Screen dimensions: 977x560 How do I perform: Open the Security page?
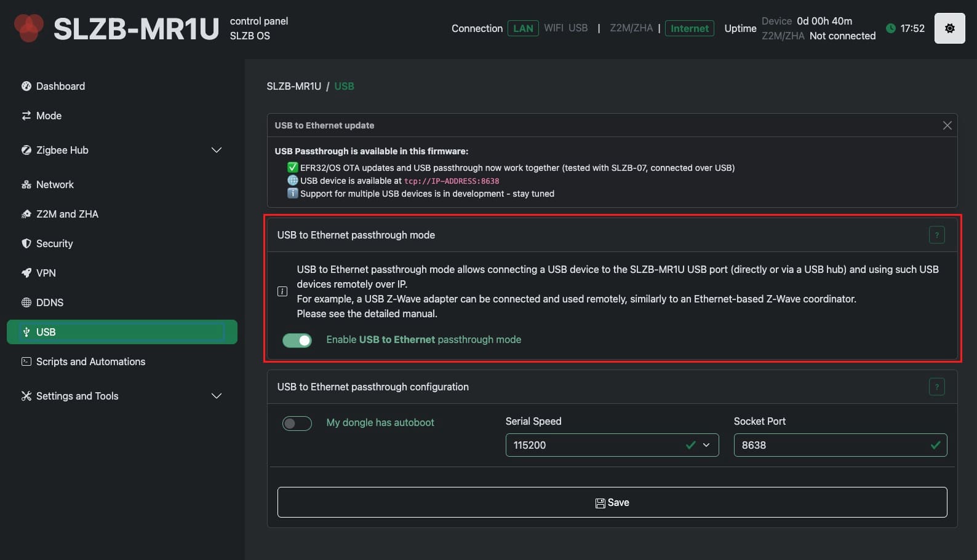coord(122,243)
